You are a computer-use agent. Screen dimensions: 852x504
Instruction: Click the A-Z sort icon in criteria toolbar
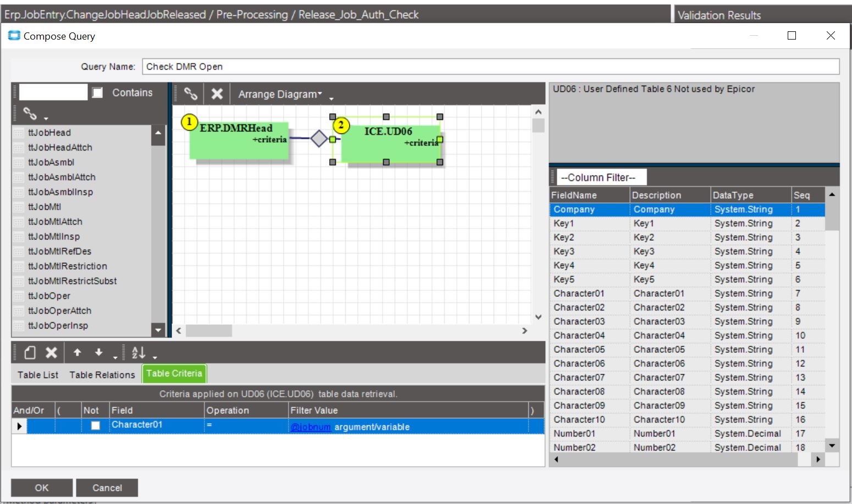[139, 352]
